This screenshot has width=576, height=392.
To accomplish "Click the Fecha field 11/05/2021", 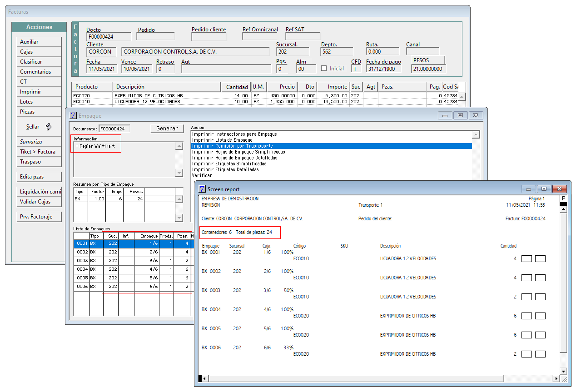I will (102, 69).
